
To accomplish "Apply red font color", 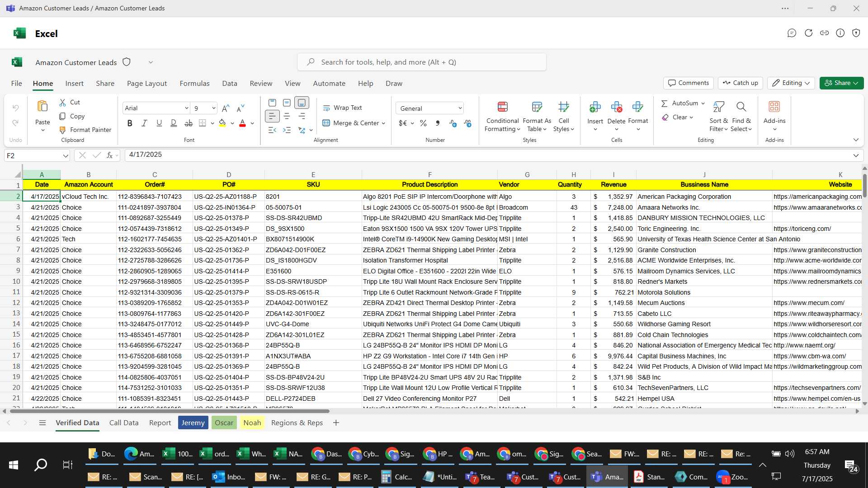I will (243, 123).
